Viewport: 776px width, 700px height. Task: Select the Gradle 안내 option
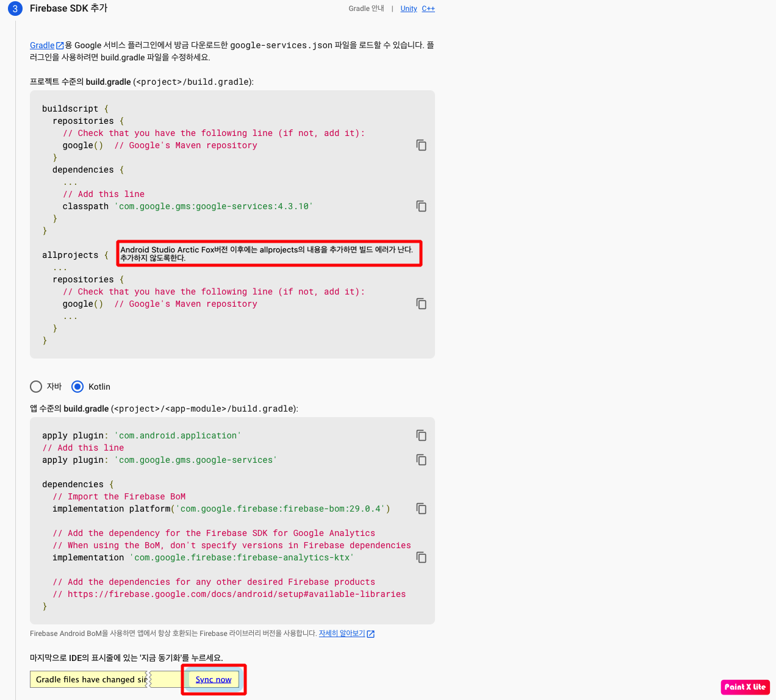point(366,9)
